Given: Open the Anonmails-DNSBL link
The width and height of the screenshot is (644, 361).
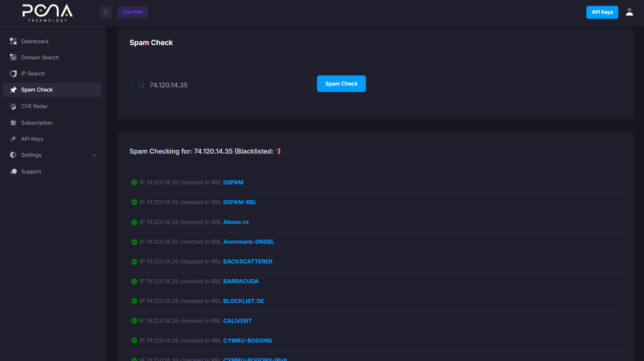Looking at the screenshot, I should pos(249,242).
